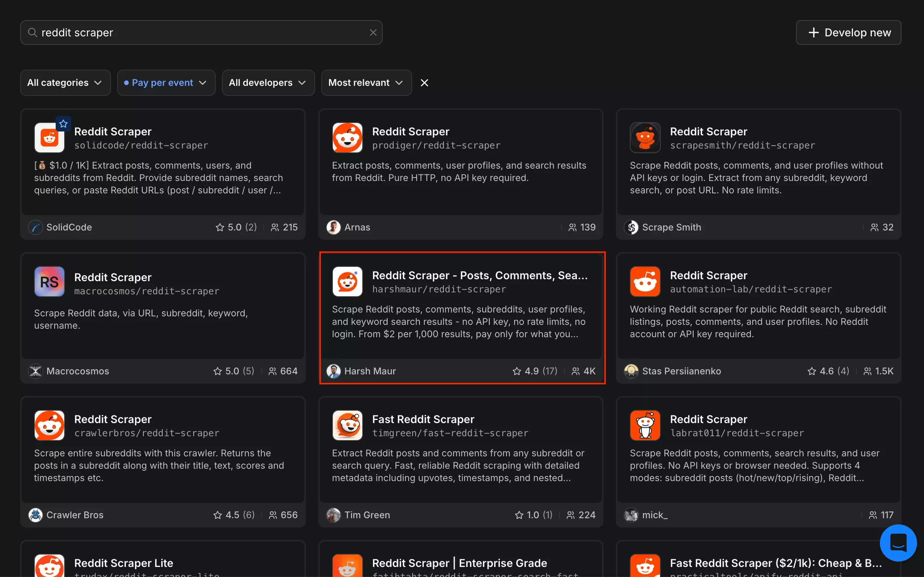Click the solidcode Reddit Scraper logo
Image resolution: width=924 pixels, height=577 pixels.
coord(49,138)
